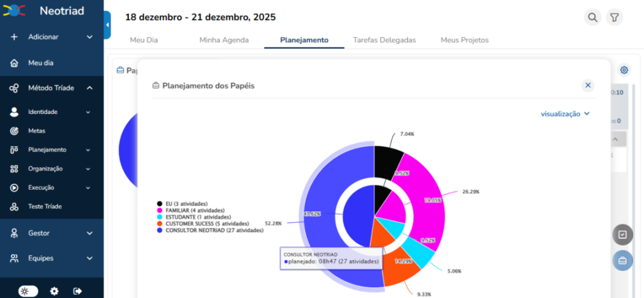Open the Metas target icon
Screen dimensions: 644x298
point(14,131)
